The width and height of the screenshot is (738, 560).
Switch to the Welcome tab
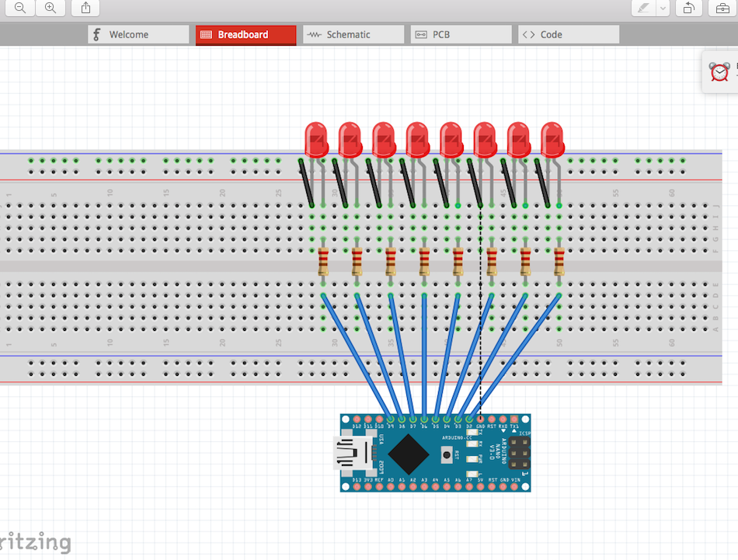click(138, 35)
